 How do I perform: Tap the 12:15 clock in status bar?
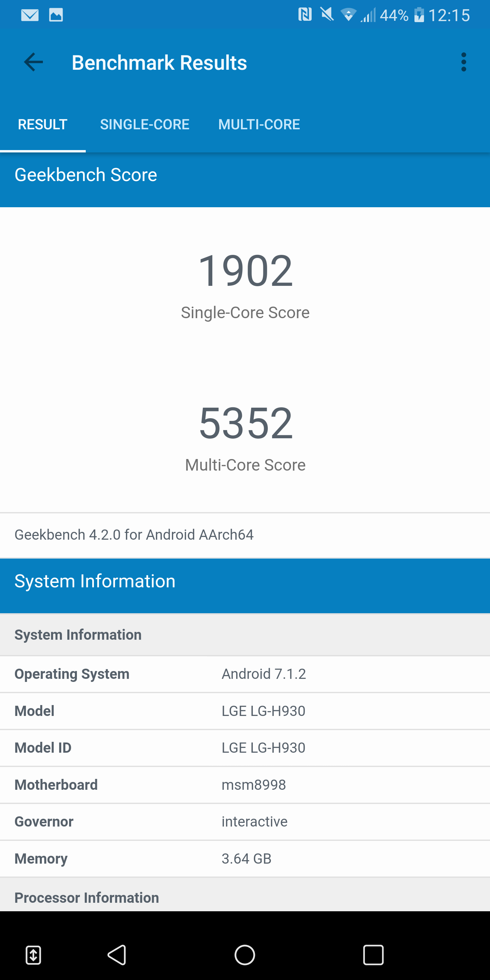(x=449, y=15)
